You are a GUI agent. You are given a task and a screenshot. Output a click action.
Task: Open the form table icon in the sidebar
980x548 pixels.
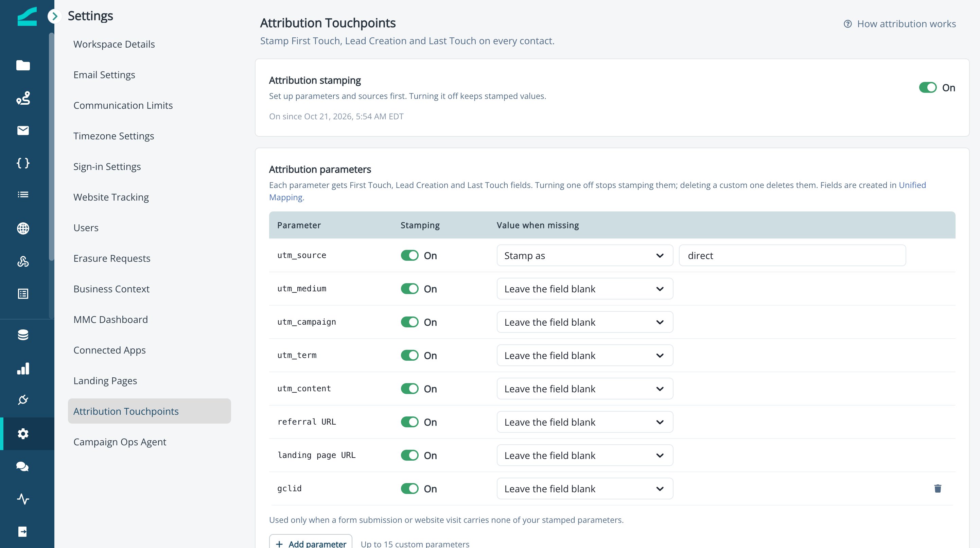coord(23,294)
